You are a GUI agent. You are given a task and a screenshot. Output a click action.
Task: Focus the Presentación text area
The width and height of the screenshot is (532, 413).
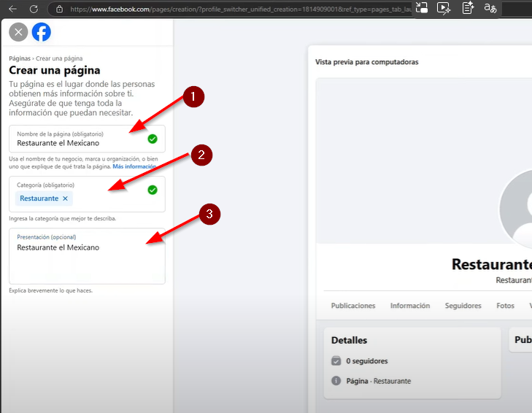[87, 256]
